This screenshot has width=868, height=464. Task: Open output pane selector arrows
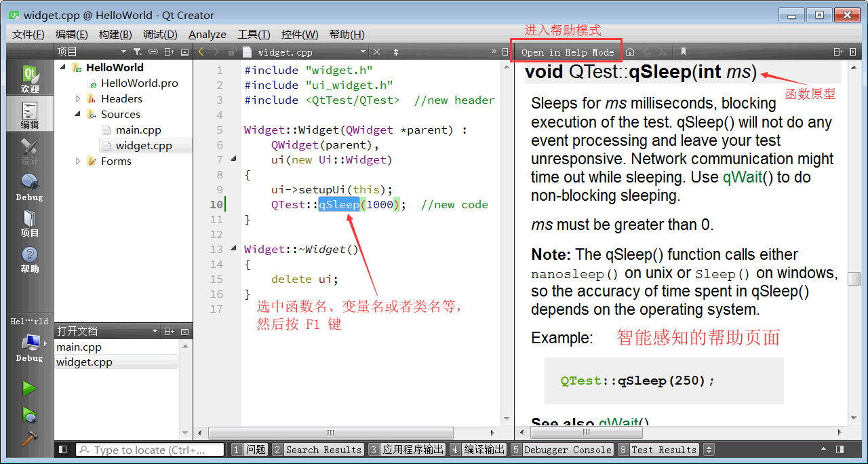tap(709, 449)
